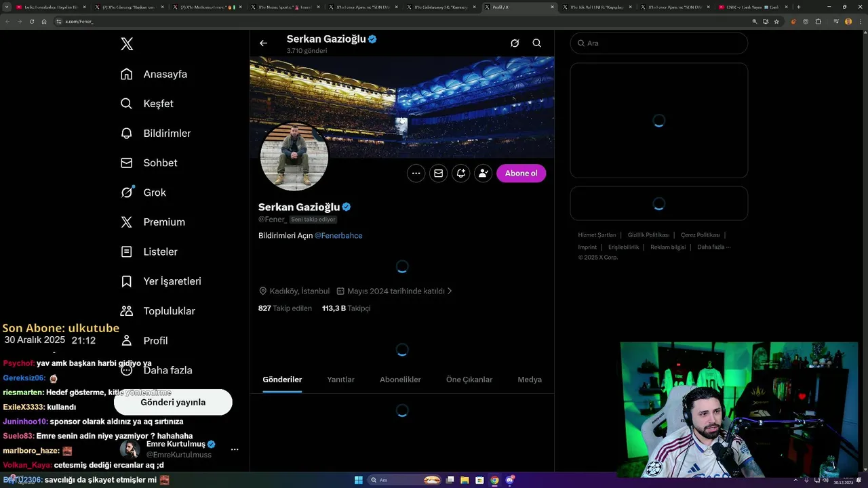Image resolution: width=868 pixels, height=488 pixels.
Task: Open Profil in sidebar
Action: 144,340
